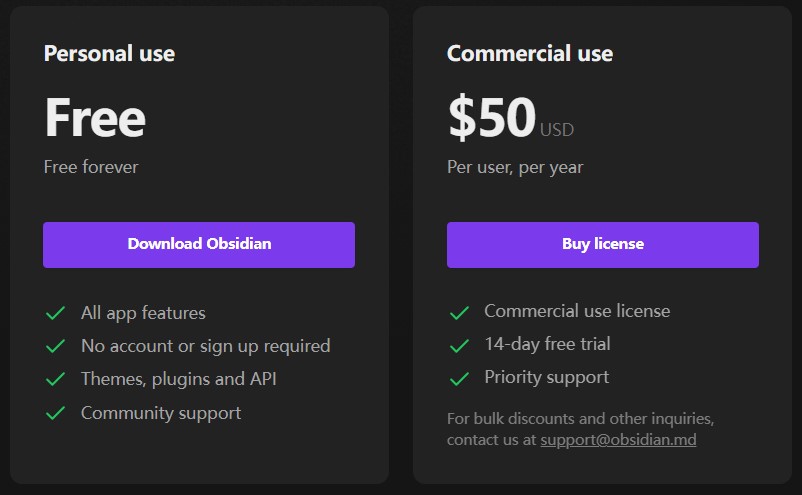Screen dimensions: 802x495
Task: Click the checkmark beside No account or sign up
Action: pyautogui.click(x=55, y=346)
